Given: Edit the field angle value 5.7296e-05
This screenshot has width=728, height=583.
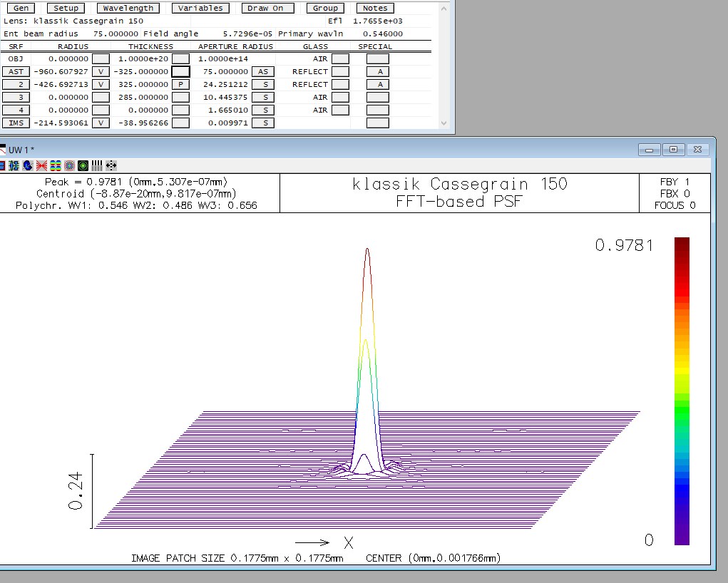Looking at the screenshot, I should click(247, 33).
